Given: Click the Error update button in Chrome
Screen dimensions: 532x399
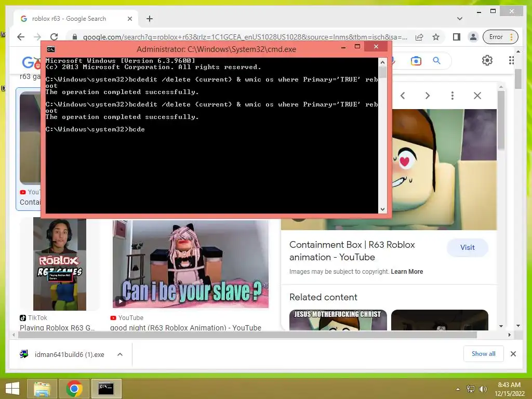Looking at the screenshot, I should click(500, 37).
